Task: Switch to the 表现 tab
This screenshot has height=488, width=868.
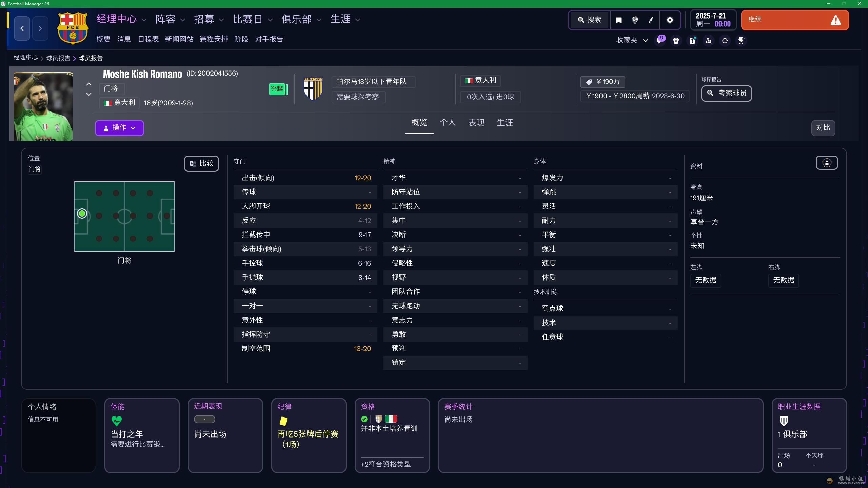Action: tap(476, 123)
